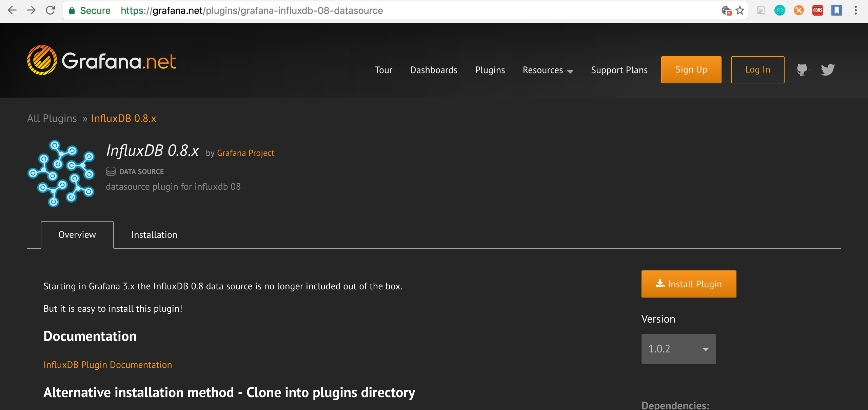Click the Install Plugin button
868x410 pixels.
point(689,284)
